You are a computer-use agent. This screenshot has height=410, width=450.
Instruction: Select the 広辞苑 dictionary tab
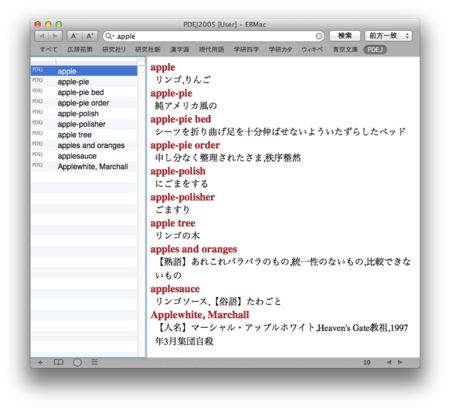tap(80, 50)
